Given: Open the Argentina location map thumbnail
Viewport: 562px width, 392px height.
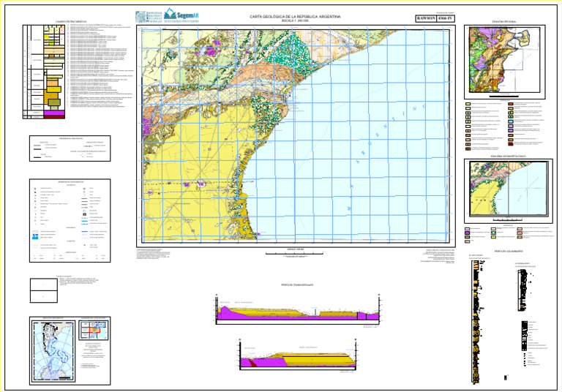Looking at the screenshot, I should coord(53,351).
